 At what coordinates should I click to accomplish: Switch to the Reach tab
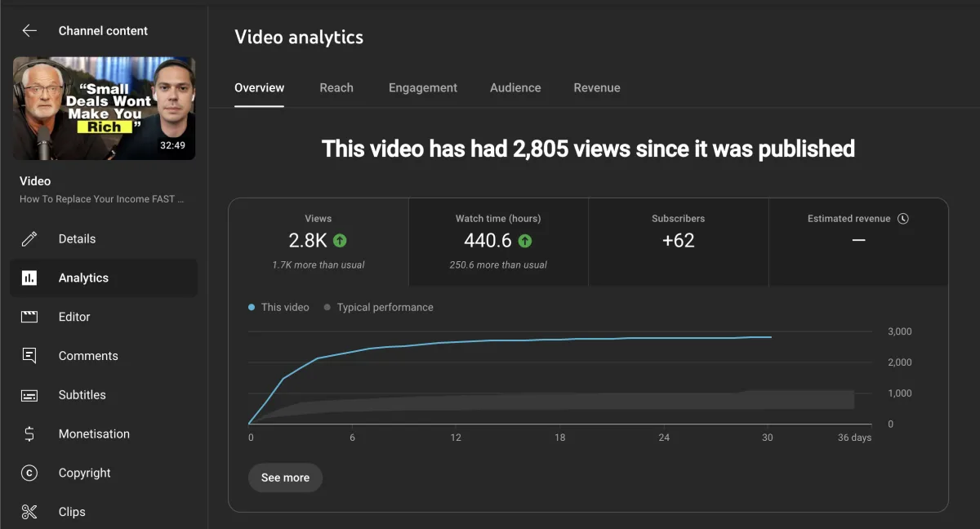coord(336,88)
